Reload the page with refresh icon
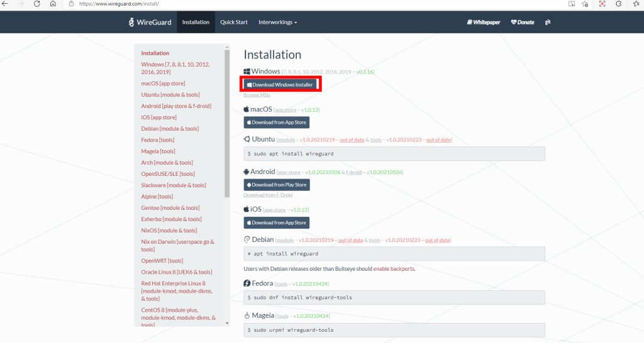Screen dimensions: 644x343 coord(36,4)
